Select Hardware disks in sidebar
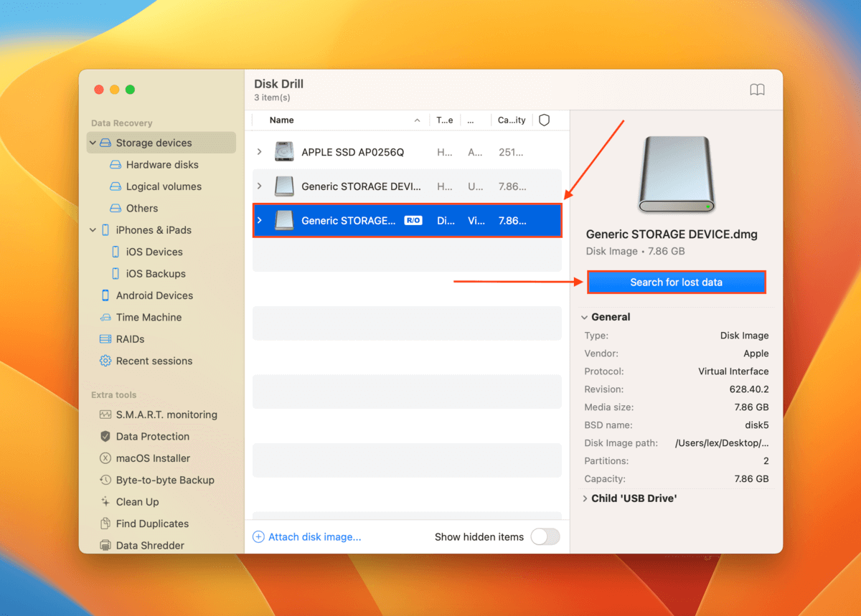Viewport: 861px width, 616px height. click(x=162, y=165)
